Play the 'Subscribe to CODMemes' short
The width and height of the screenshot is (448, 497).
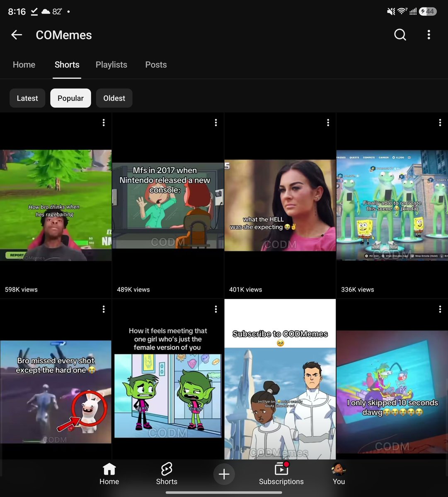click(x=280, y=379)
